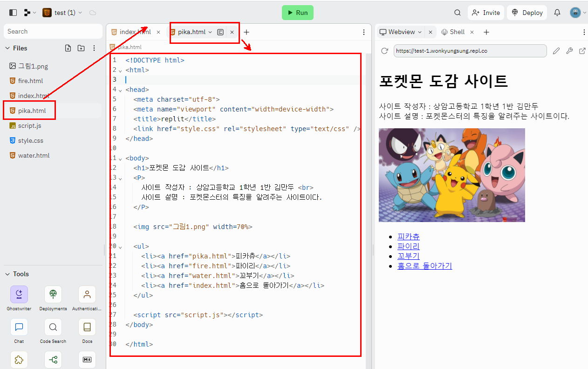The image size is (588, 369).
Task: Run the project with Run button
Action: (x=298, y=13)
